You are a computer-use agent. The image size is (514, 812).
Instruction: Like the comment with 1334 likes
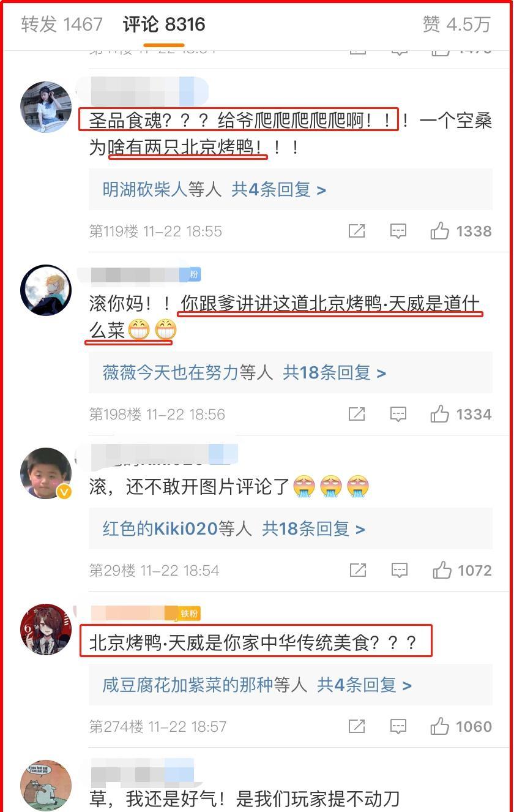pos(461,414)
